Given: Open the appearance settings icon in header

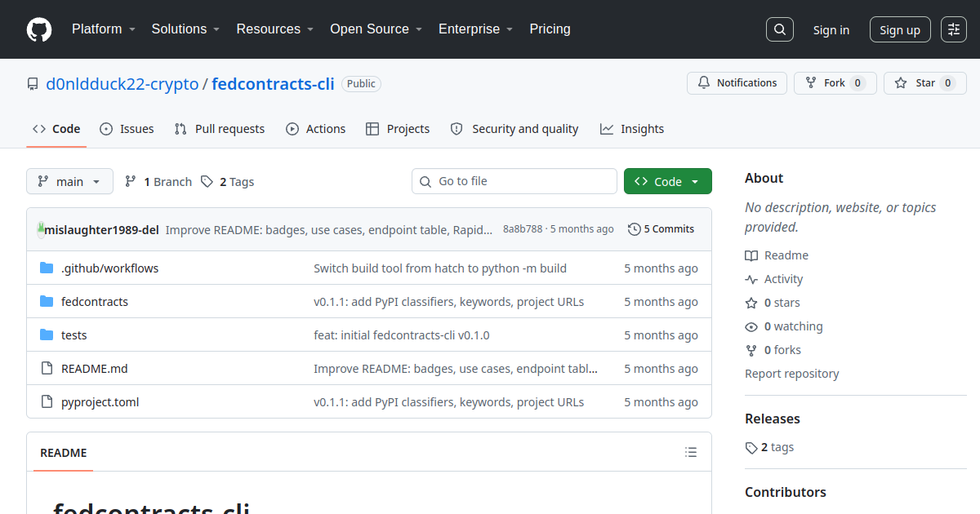Looking at the screenshot, I should click(x=954, y=29).
